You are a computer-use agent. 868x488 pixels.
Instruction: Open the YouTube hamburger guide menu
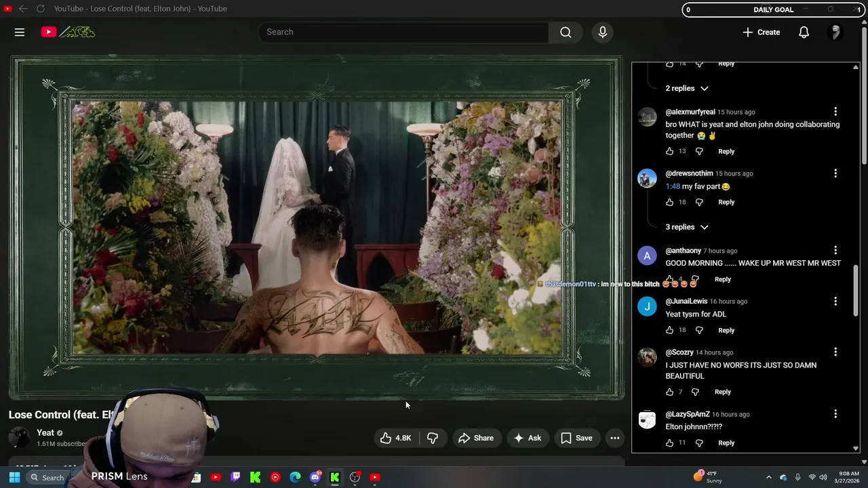[x=20, y=32]
